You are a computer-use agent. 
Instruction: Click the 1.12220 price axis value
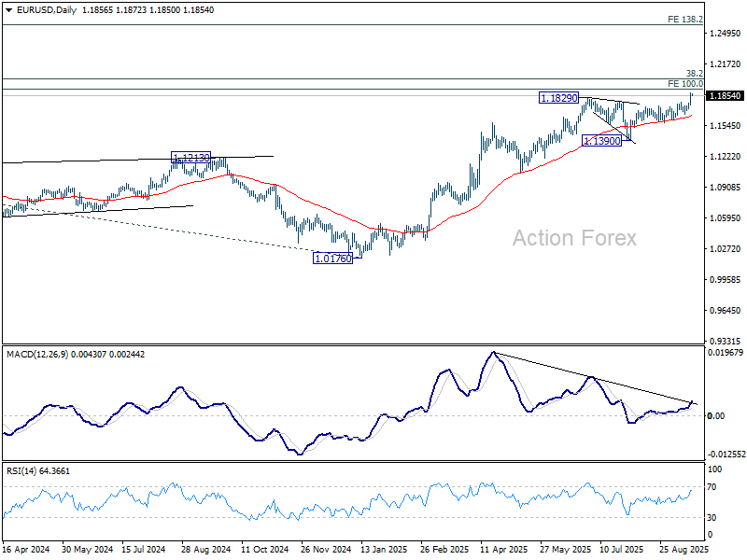(x=726, y=157)
